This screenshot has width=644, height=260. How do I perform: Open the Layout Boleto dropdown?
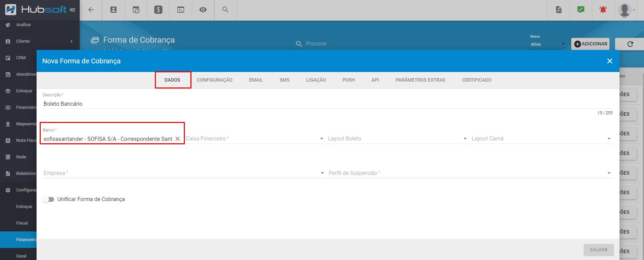[x=398, y=139]
